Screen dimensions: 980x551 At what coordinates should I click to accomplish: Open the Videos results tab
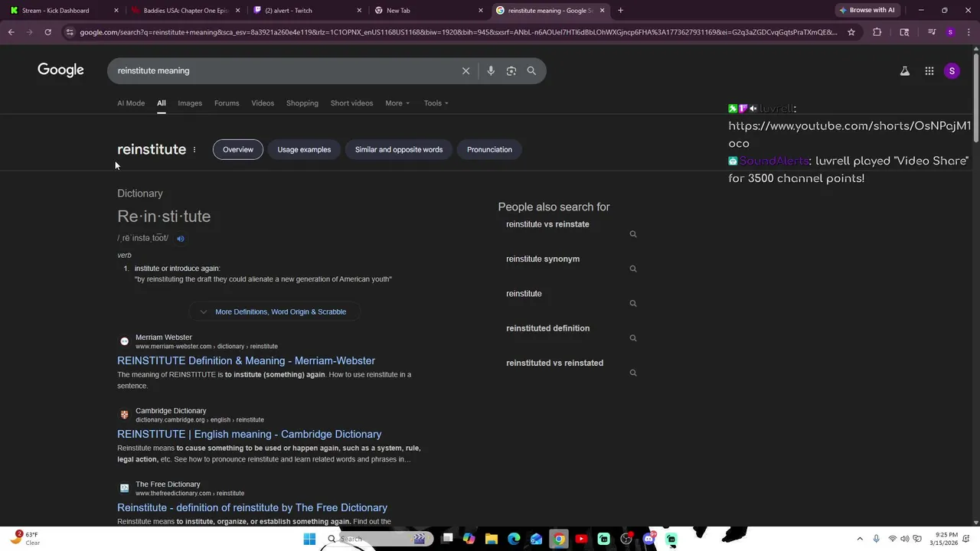coord(263,103)
